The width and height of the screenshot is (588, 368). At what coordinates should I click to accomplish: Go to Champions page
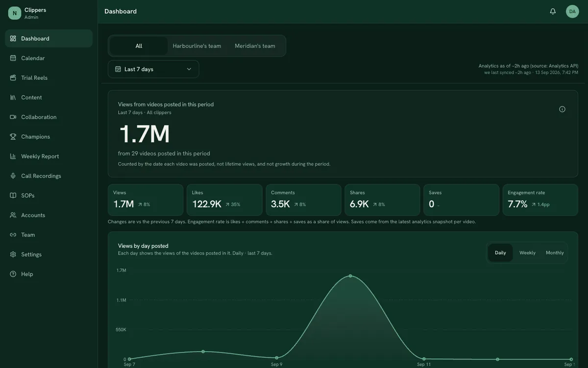[49, 136]
